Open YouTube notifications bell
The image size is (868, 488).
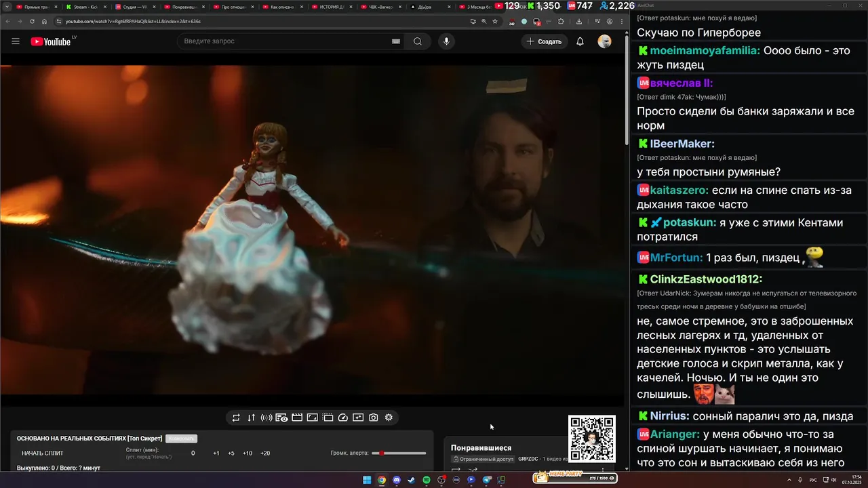click(x=580, y=41)
